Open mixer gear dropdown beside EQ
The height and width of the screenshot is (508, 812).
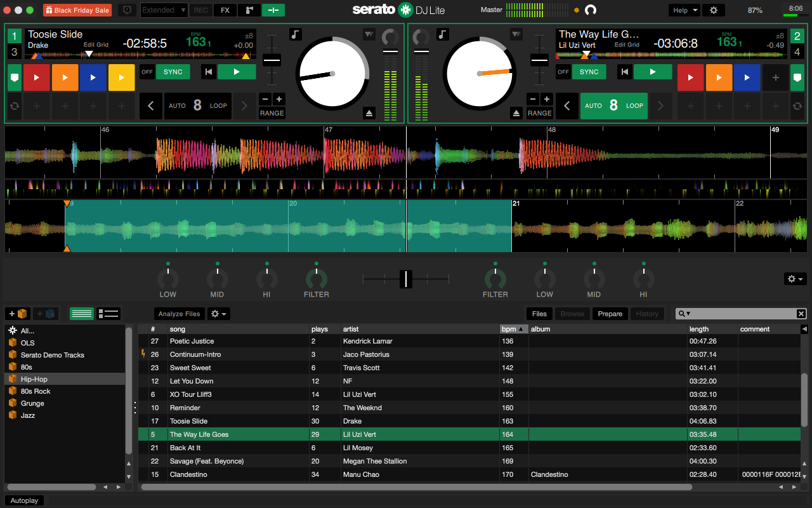[x=795, y=279]
